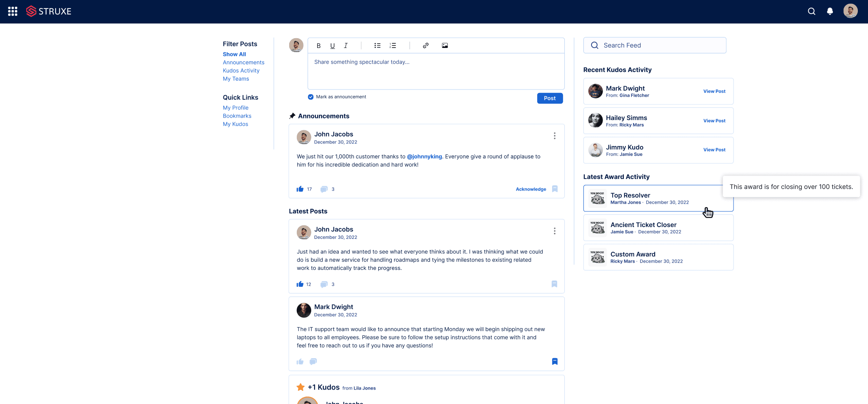Remove bookmark on Mark Dwight's post
The width and height of the screenshot is (868, 404).
tap(554, 362)
